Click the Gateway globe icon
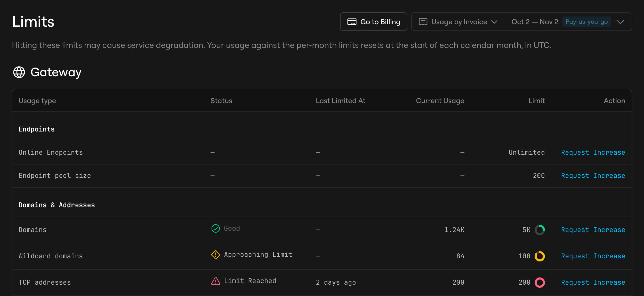Screen dimensions: 644x296 (19, 72)
